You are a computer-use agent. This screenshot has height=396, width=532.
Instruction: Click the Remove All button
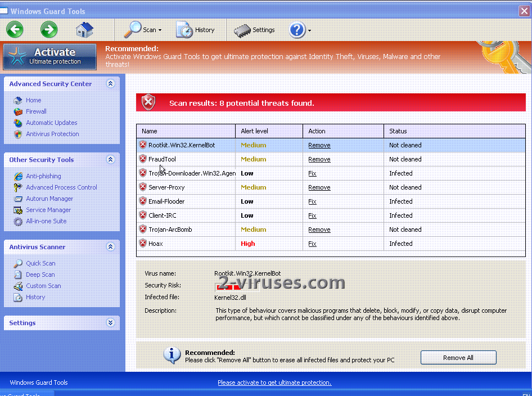[458, 358]
